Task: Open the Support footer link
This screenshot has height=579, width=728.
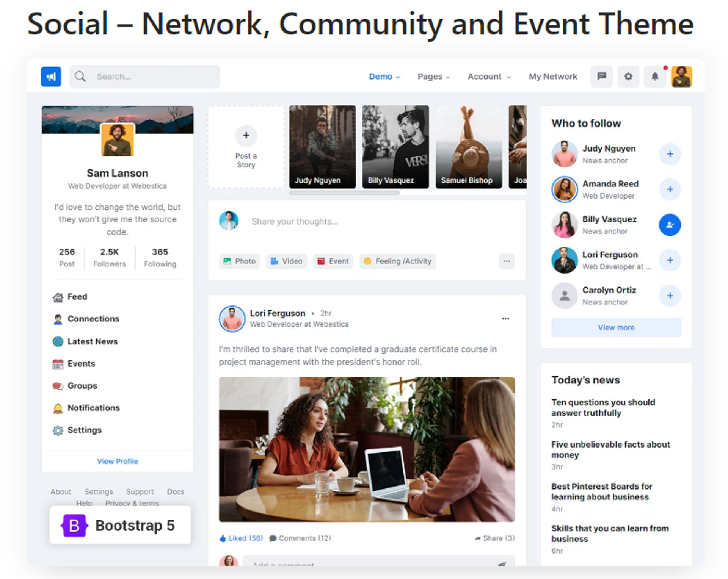Action: (140, 492)
